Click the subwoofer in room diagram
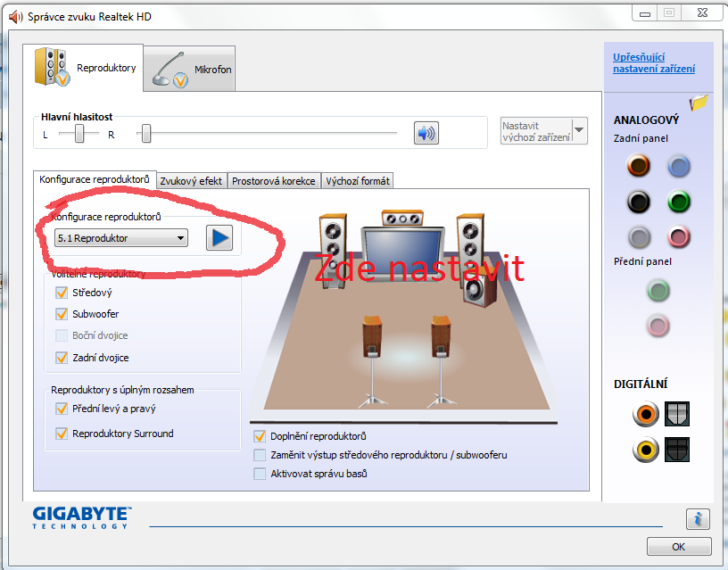 [481, 290]
